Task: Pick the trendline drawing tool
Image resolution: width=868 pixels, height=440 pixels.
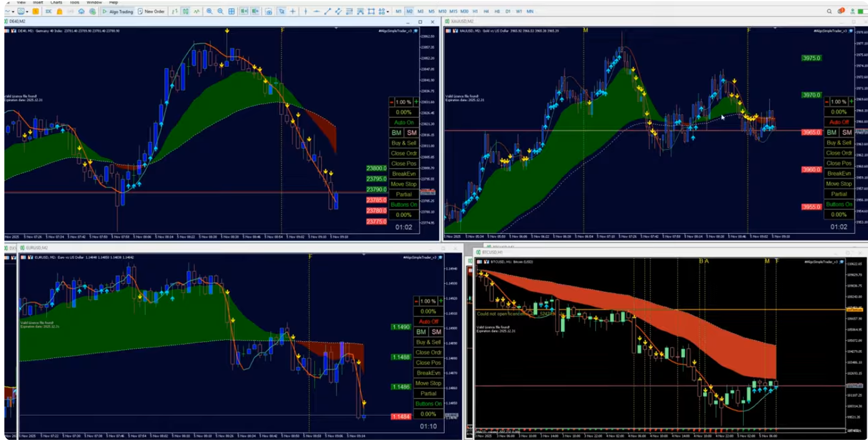Action: [x=328, y=11]
